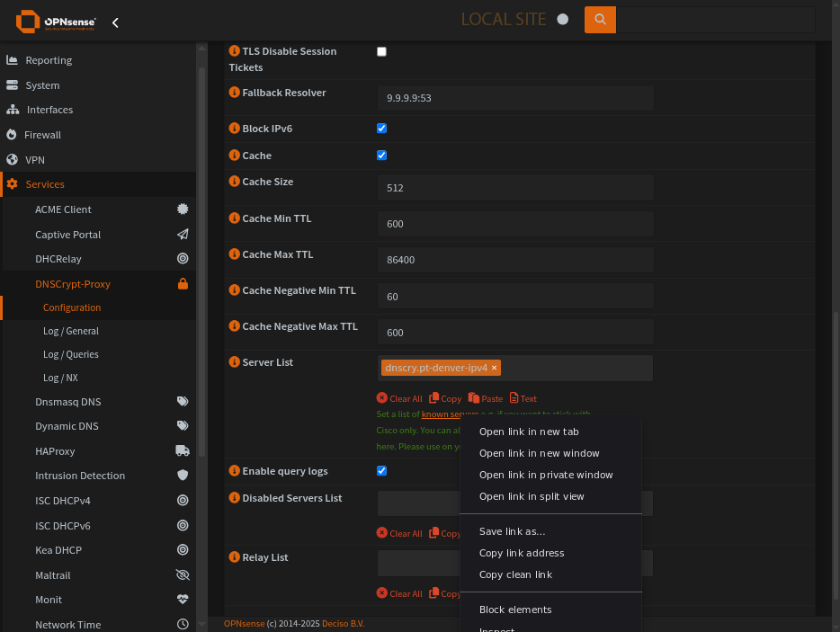
Task: Click the DHCRelay target icon
Action: tap(183, 259)
